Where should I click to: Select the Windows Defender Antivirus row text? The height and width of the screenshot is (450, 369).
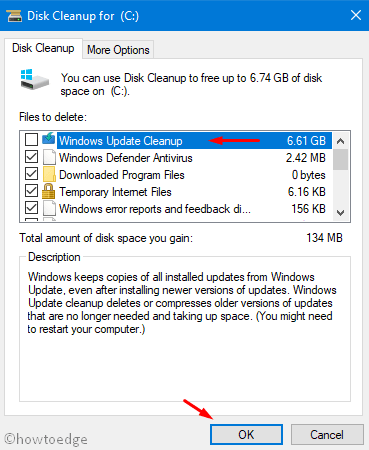(x=126, y=158)
